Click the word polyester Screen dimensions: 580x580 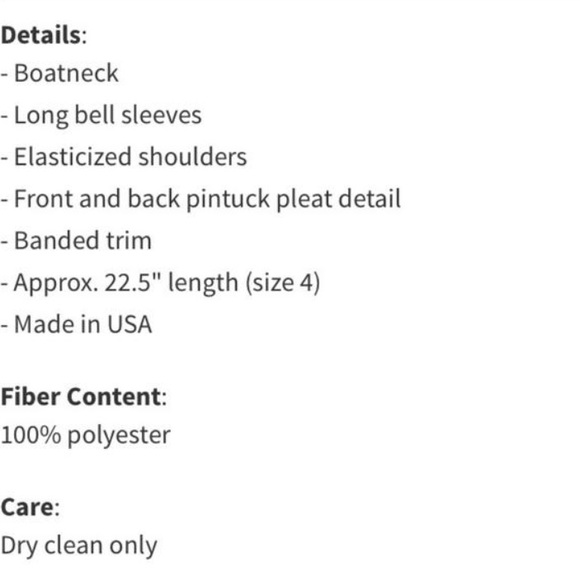pyautogui.click(x=119, y=435)
